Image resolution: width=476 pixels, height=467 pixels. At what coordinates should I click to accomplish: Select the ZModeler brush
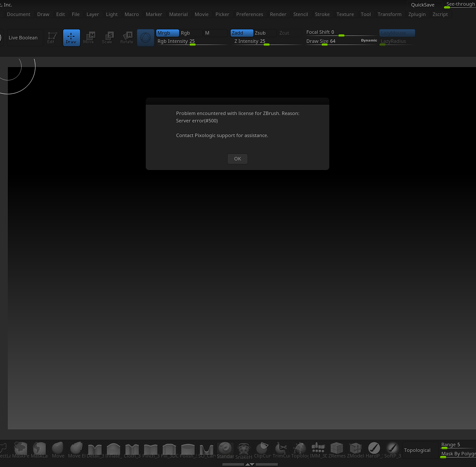click(355, 450)
